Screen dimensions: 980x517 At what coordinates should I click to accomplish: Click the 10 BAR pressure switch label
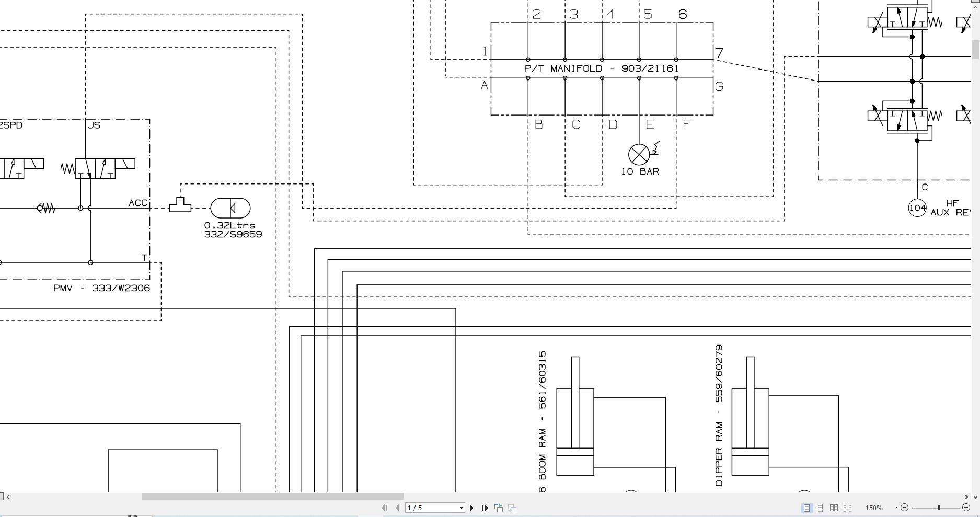pos(640,171)
